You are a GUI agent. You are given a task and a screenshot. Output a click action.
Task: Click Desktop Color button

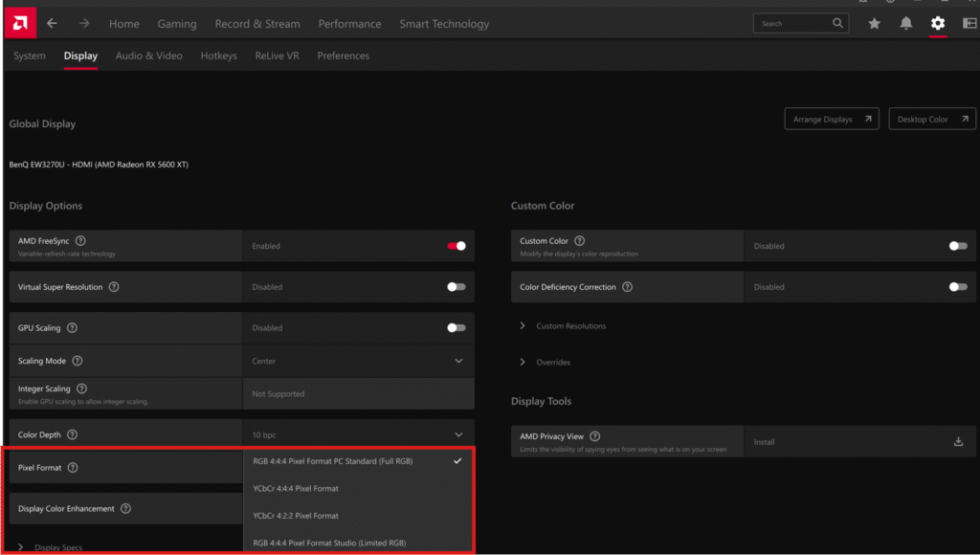tap(932, 119)
